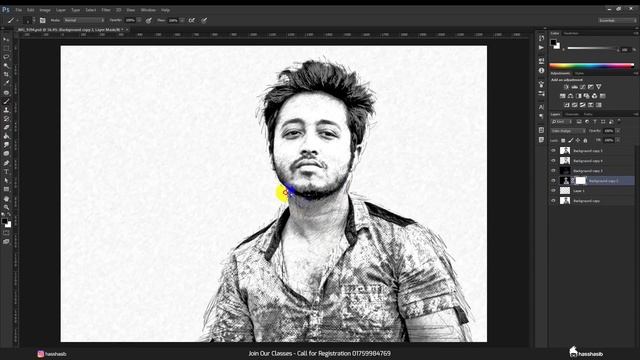The height and width of the screenshot is (360, 640).
Task: Toggle lock transparent pixels in Layers panel
Action: point(563,140)
